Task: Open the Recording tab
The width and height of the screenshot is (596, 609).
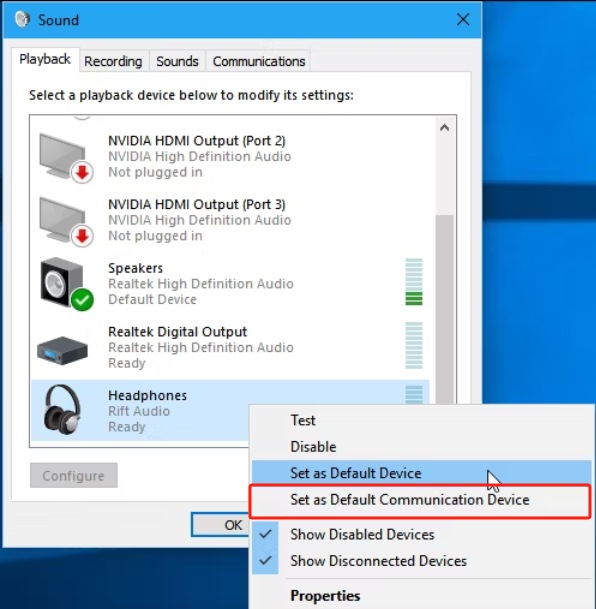Action: pyautogui.click(x=113, y=61)
